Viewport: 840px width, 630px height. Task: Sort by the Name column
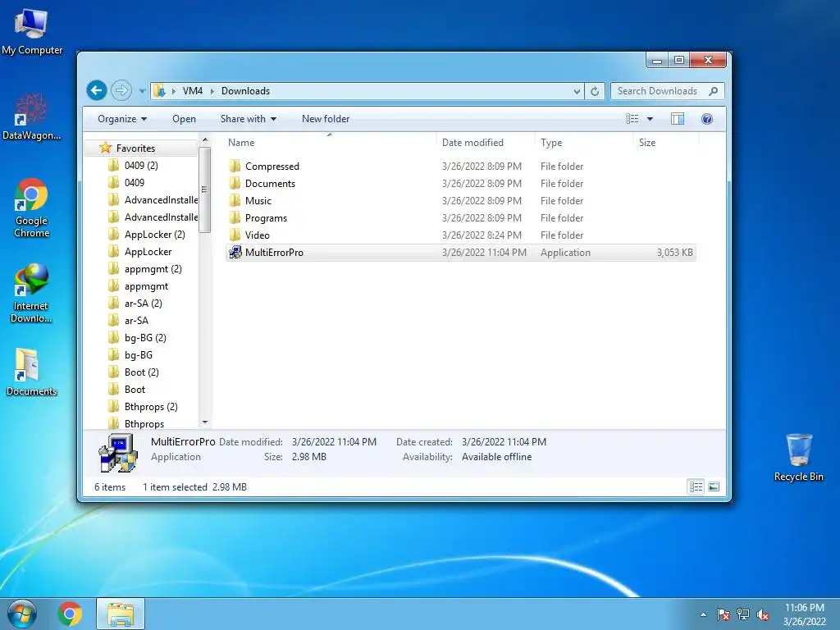[x=330, y=143]
